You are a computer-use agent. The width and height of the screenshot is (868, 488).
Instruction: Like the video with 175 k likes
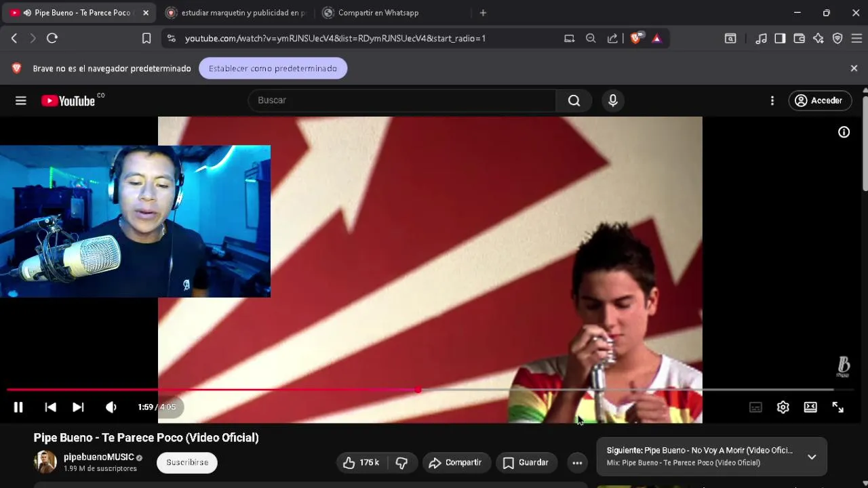click(x=360, y=462)
